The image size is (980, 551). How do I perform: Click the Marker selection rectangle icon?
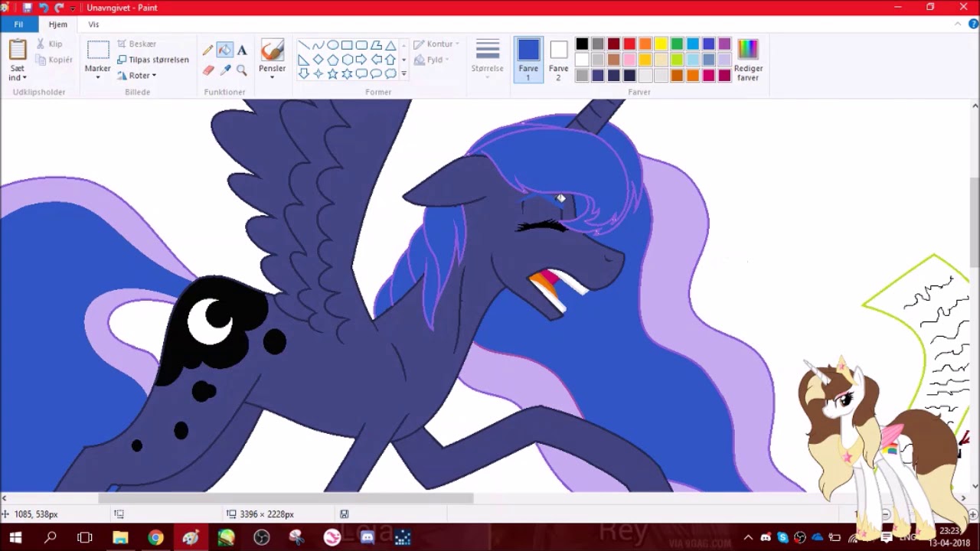pos(98,51)
